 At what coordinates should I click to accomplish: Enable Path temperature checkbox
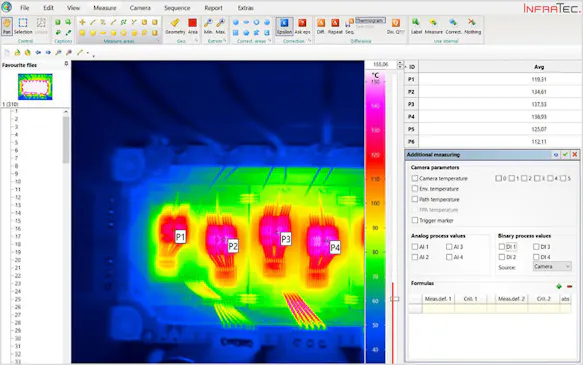[x=415, y=199]
